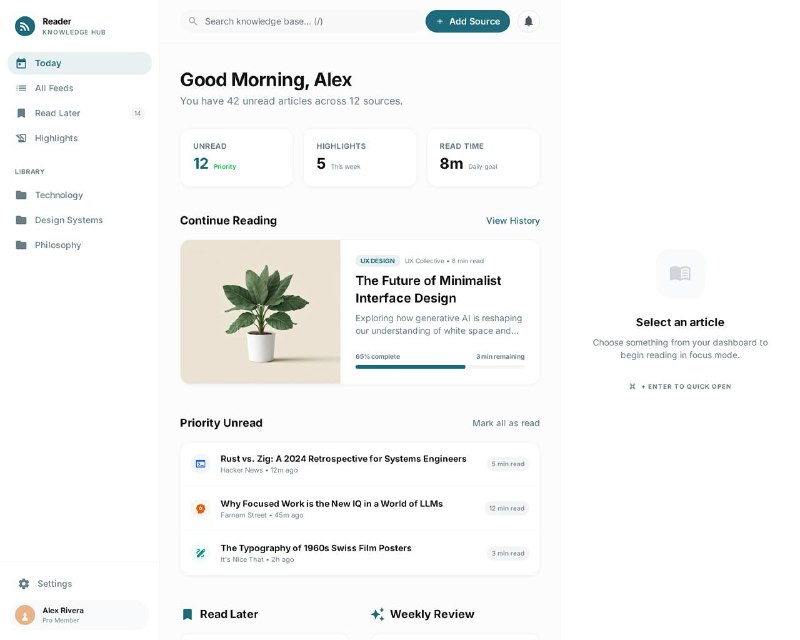The height and width of the screenshot is (640, 800).
Task: Click the Philosophy folder icon
Action: pos(21,245)
